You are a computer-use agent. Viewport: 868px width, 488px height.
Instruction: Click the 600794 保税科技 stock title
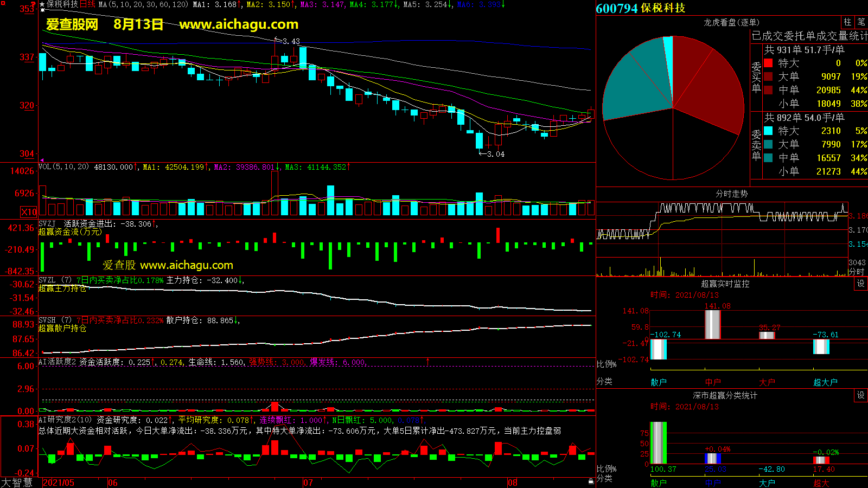641,8
